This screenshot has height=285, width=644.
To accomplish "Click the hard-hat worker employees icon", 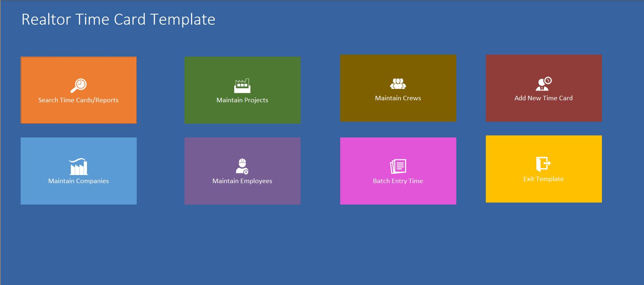I will point(242,166).
